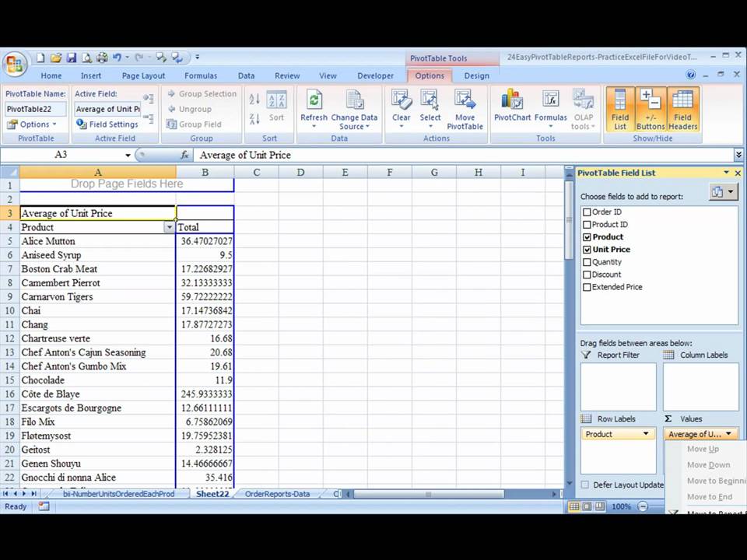Toggle the Field List button
The image size is (747, 560).
tap(620, 109)
